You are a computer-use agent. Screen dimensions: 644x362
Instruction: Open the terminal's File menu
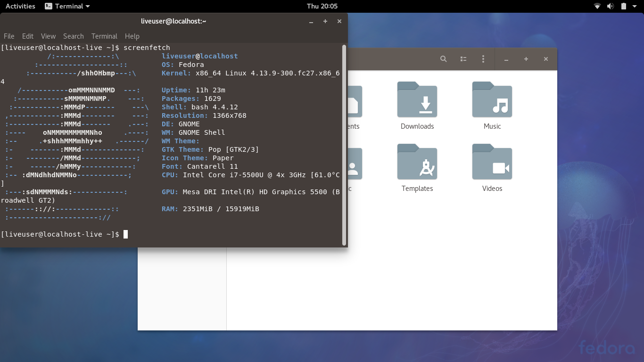pyautogui.click(x=9, y=36)
